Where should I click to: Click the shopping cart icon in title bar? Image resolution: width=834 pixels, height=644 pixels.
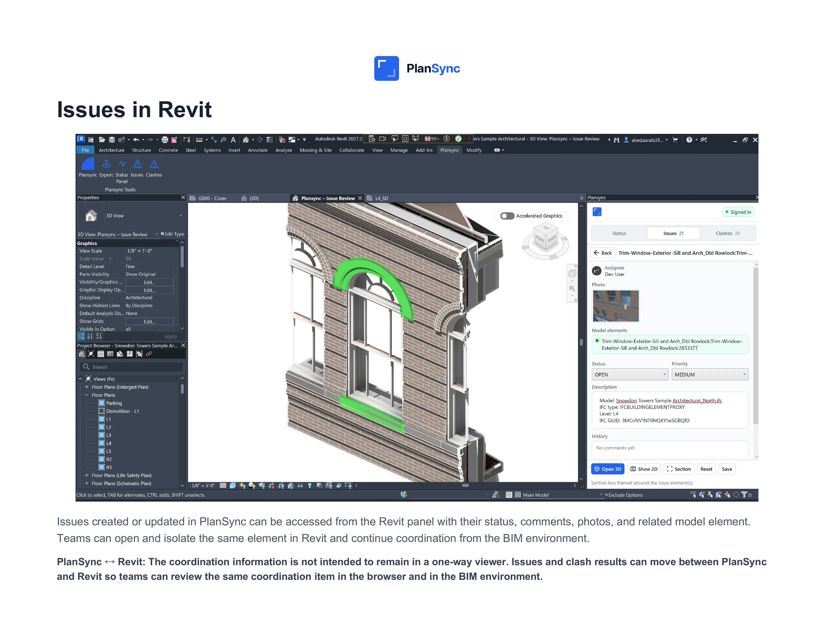point(675,140)
